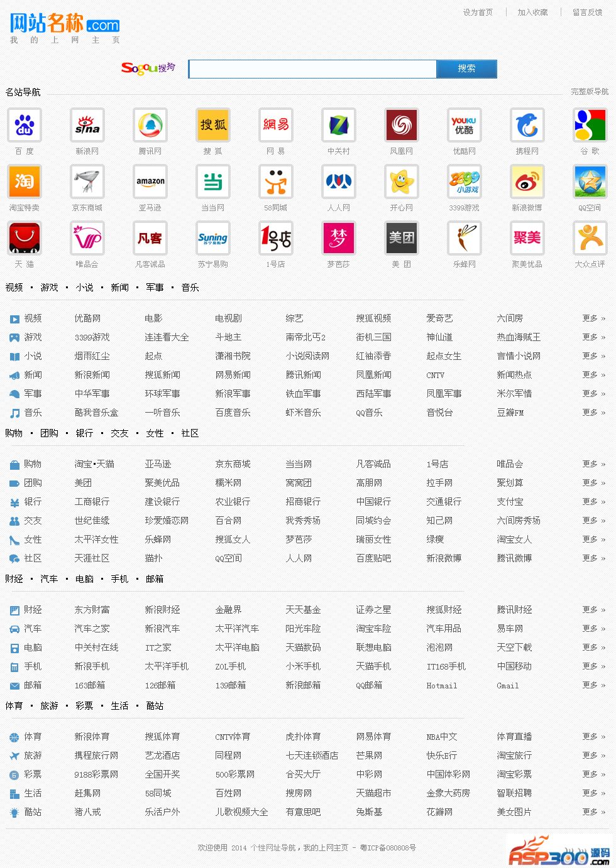
Task: Open the Tencent QQ penguin icon
Action: pos(150,125)
